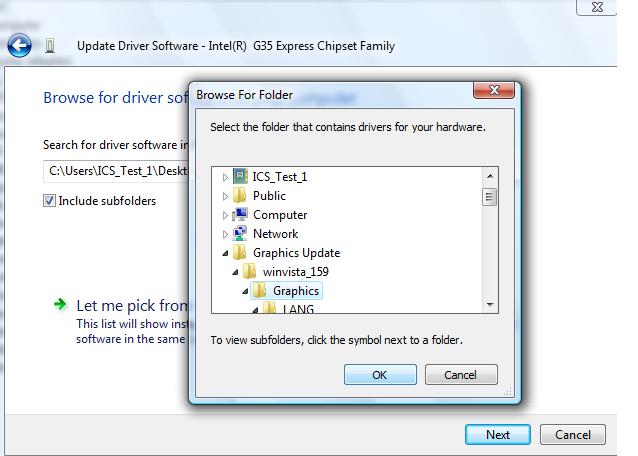Confirm folder selection with OK

pyautogui.click(x=380, y=375)
